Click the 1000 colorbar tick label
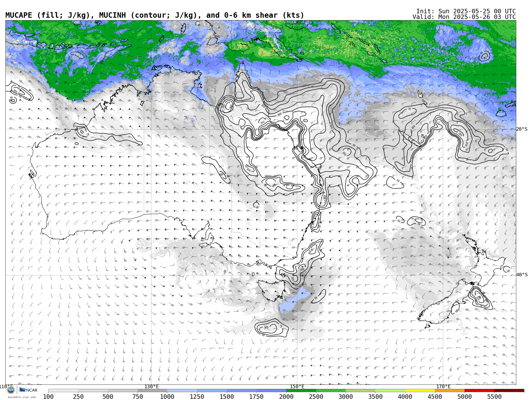The image size is (532, 400). 167,397
